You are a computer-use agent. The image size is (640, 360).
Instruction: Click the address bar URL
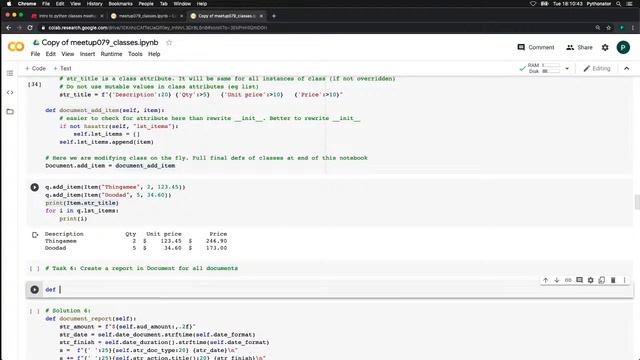(158, 28)
